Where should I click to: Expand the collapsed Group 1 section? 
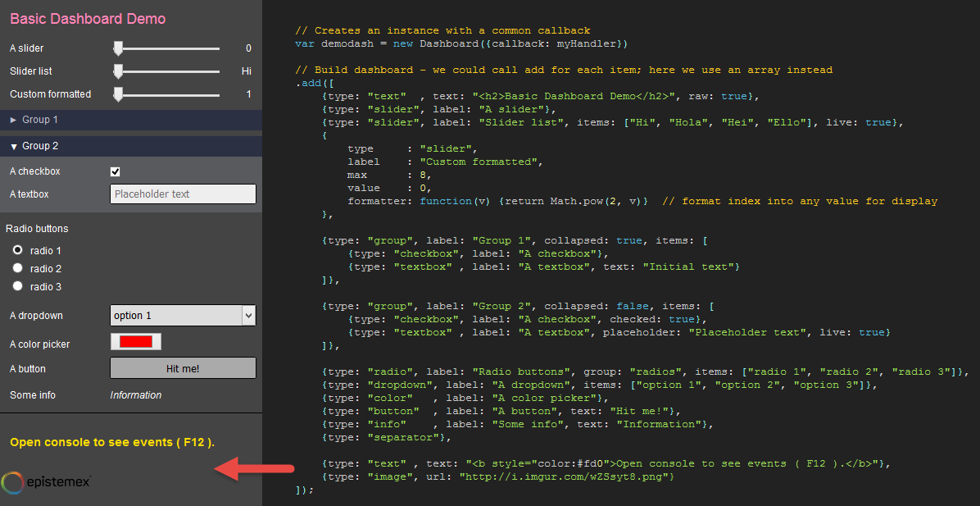(130, 120)
